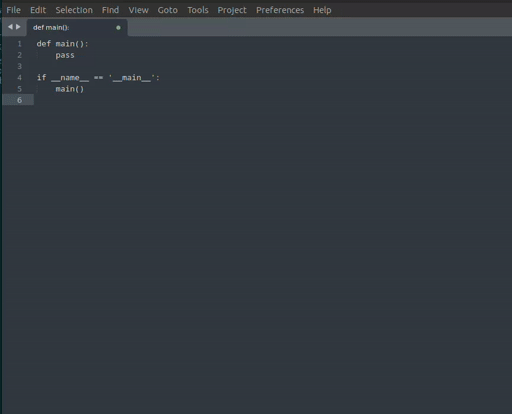Image resolution: width=512 pixels, height=414 pixels.
Task: Open the Tools menu
Action: pyautogui.click(x=198, y=10)
